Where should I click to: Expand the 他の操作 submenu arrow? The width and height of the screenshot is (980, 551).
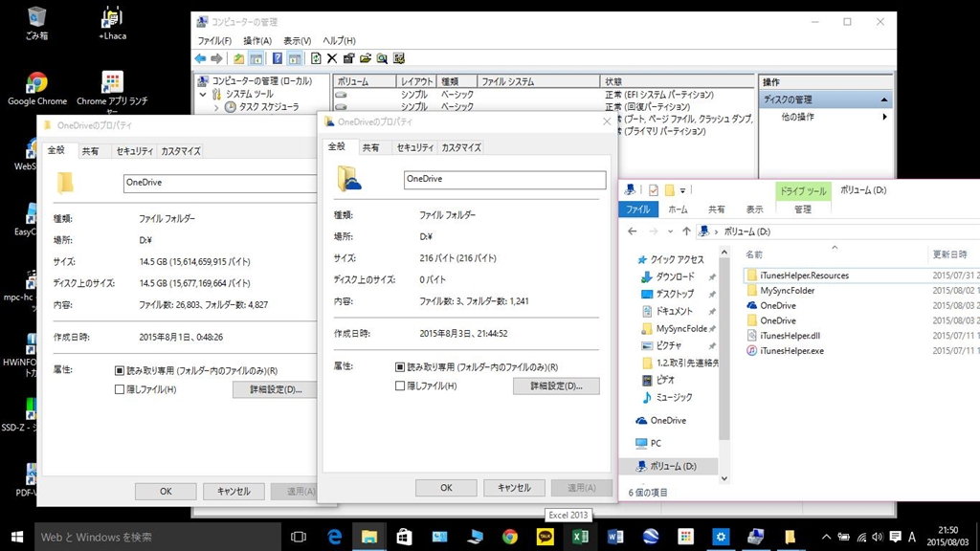tap(884, 117)
